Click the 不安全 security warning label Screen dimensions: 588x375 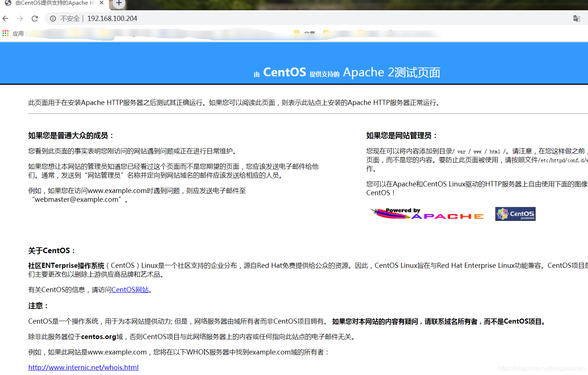coord(70,18)
